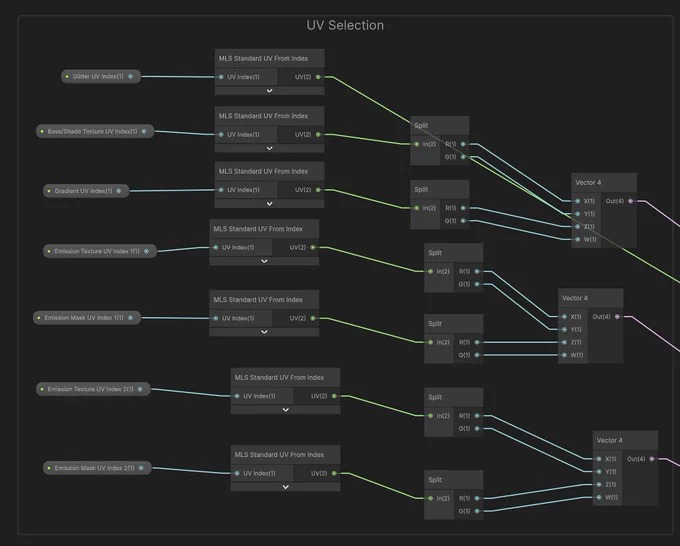680x546 pixels.
Task: Select title bar of middle Vector 4 node
Action: coord(591,298)
